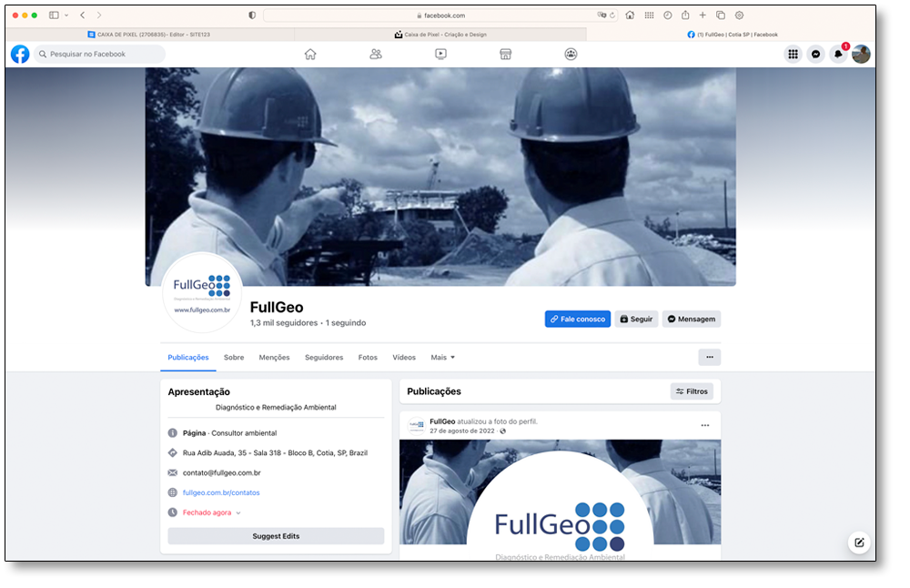Open the Filtros button in Publicações

click(692, 391)
